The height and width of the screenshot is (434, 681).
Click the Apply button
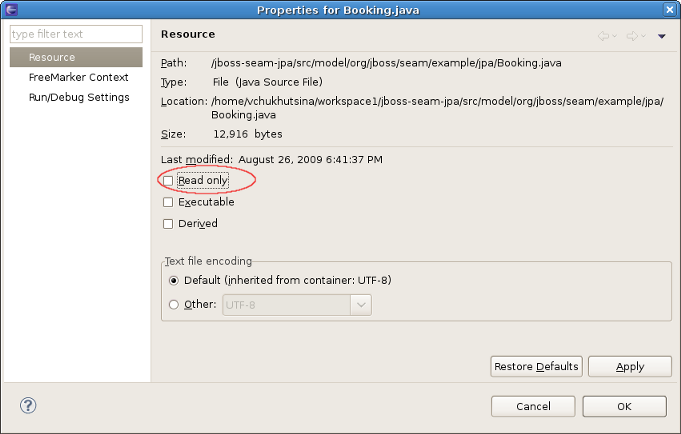[x=629, y=366]
